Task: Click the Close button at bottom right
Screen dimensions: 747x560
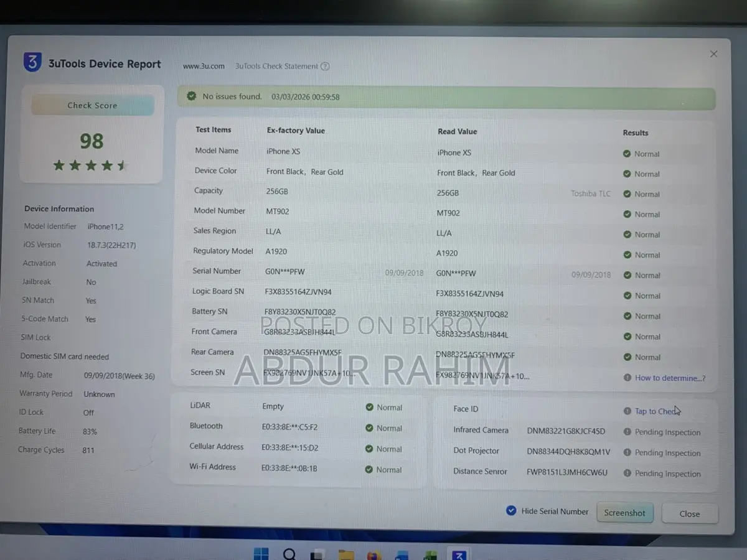Action: click(690, 513)
